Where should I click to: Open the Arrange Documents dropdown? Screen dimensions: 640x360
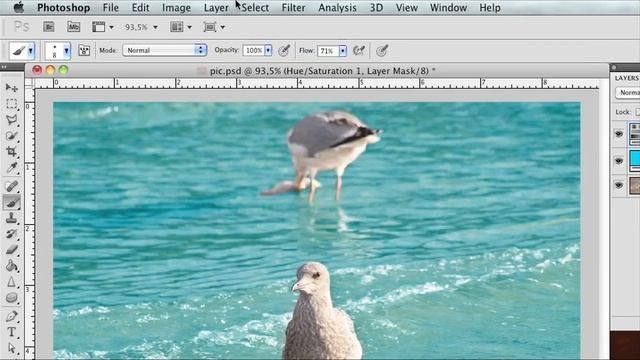(181, 27)
